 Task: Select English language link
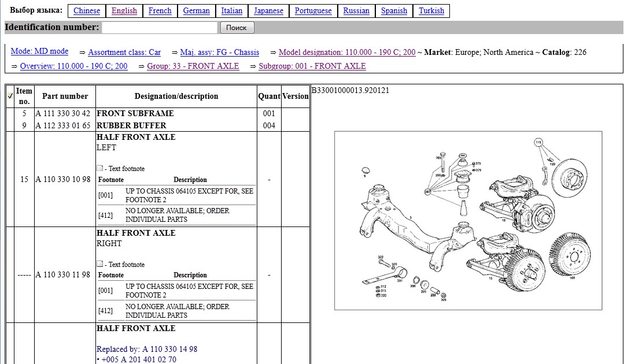pos(124,11)
